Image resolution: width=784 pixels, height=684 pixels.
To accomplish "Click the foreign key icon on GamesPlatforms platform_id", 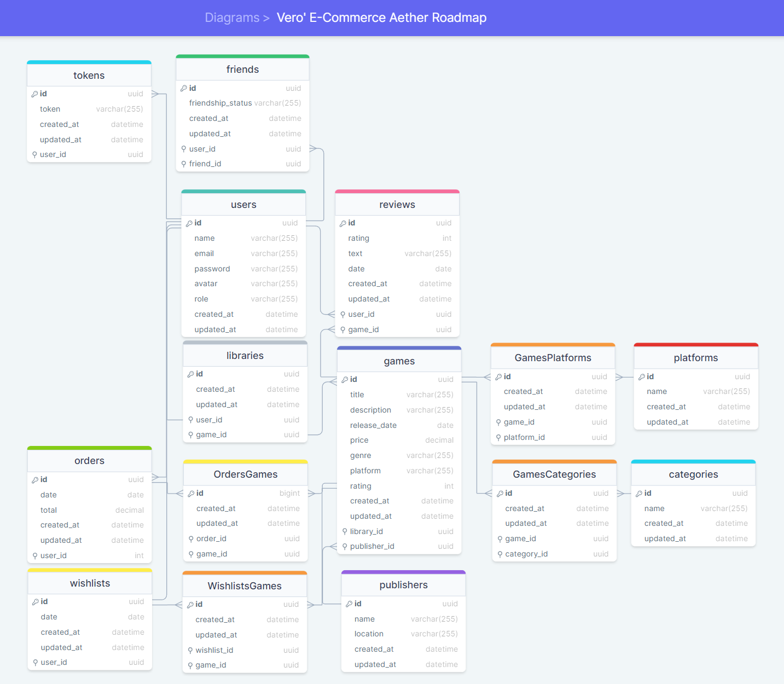I will coord(500,437).
